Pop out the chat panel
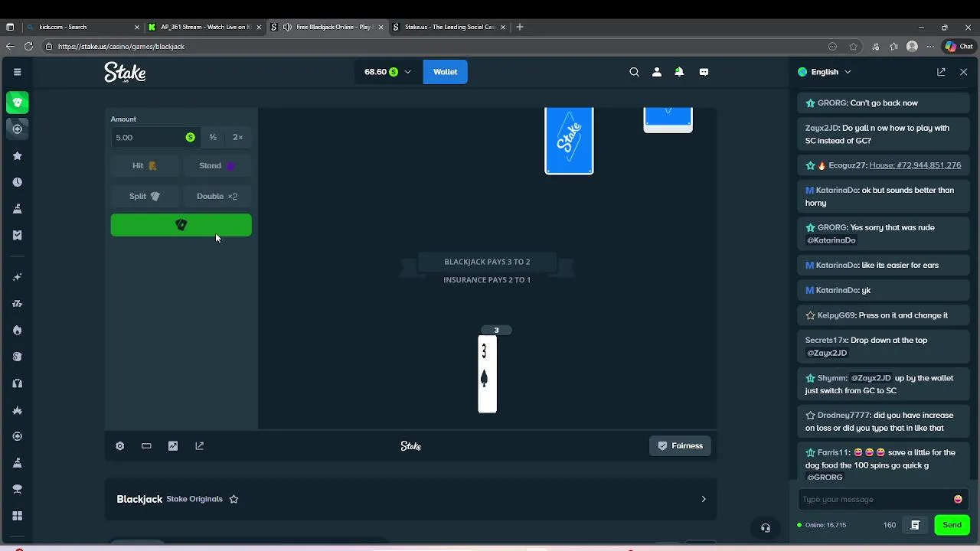 point(941,72)
